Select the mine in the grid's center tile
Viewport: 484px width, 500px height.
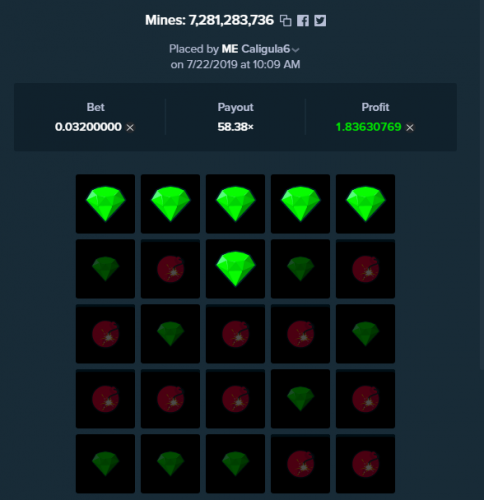point(235,334)
